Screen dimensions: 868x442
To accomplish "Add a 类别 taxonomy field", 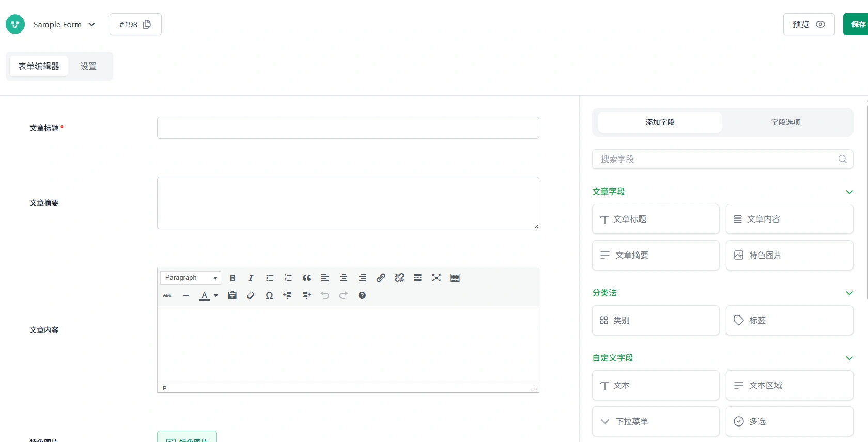I will [656, 320].
